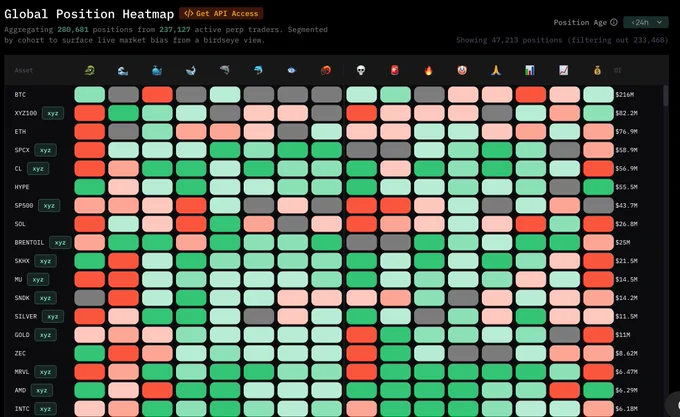Click the shrimp cohort icon
680x417 pixels.
pyautogui.click(x=326, y=70)
